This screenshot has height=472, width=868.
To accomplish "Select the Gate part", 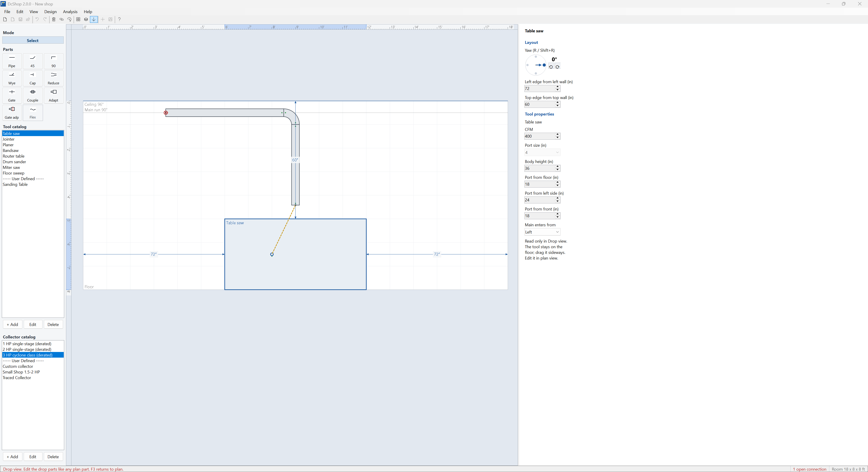I will [x=12, y=96].
